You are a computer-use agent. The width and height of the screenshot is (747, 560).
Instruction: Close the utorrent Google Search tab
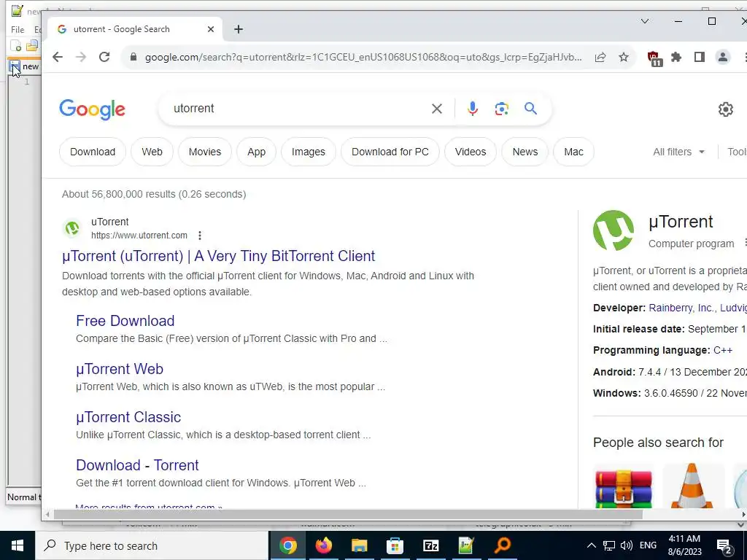[x=211, y=29]
